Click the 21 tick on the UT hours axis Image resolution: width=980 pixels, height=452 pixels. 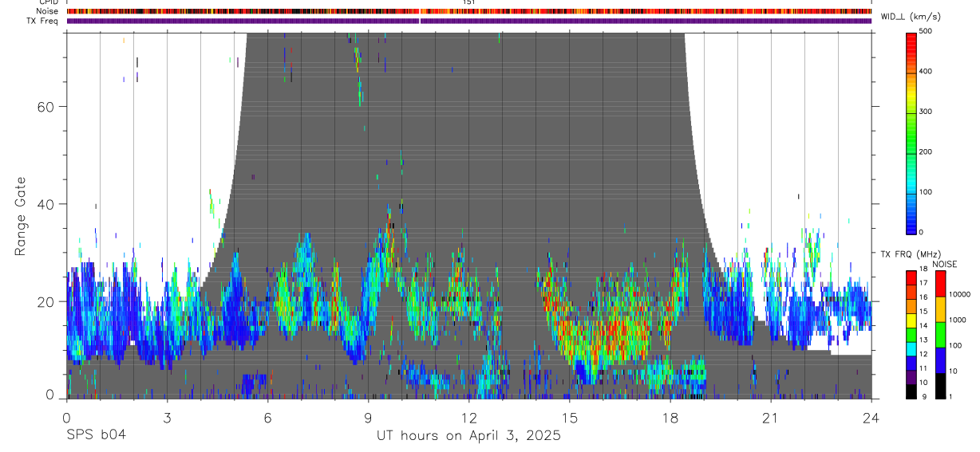coord(771,417)
